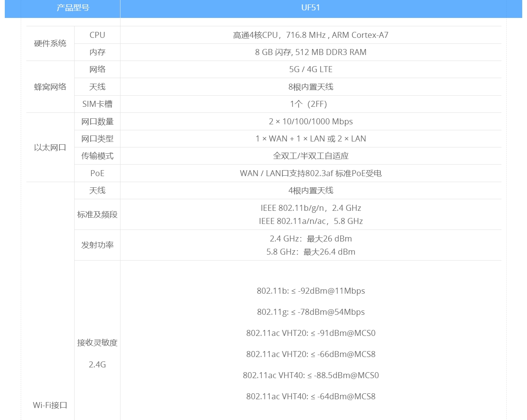527x420 pixels.
Task: Click the 产品型号 header cell
Action: click(73, 8)
